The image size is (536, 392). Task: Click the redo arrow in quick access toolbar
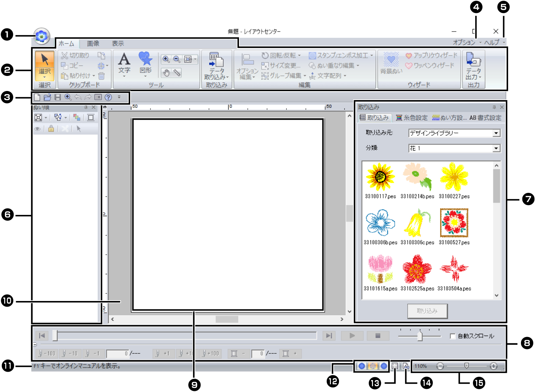[x=88, y=97]
